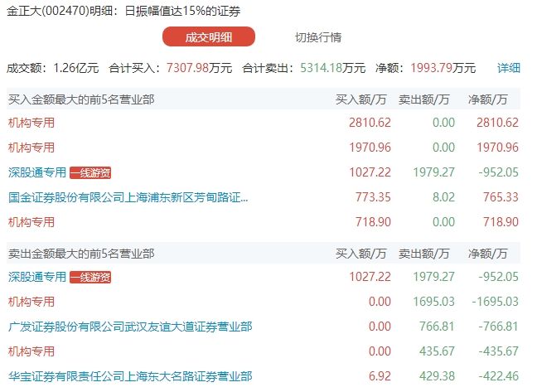
Task: Click the 成交额 1.26亿元 text
Action: [x=53, y=68]
